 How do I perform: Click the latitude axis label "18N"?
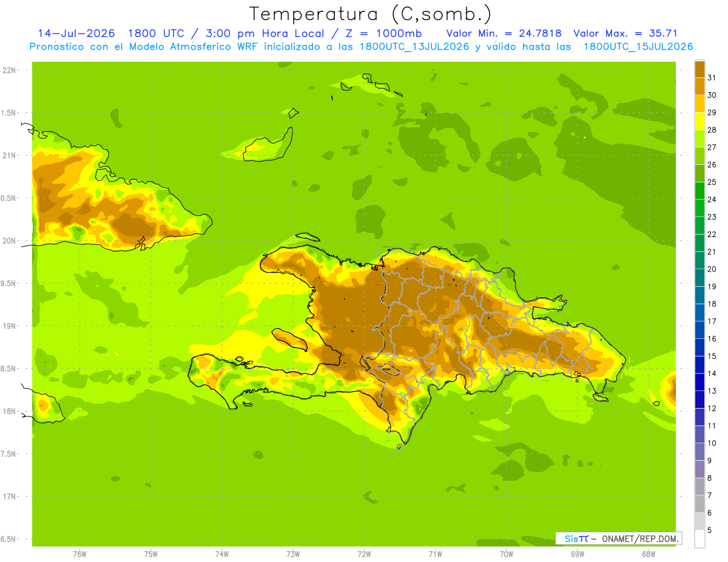[x=8, y=411]
